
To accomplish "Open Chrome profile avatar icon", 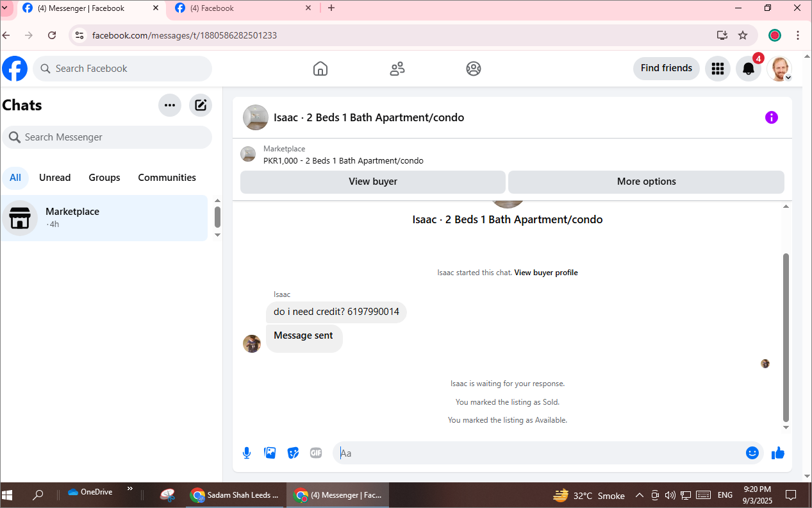I will click(x=775, y=35).
